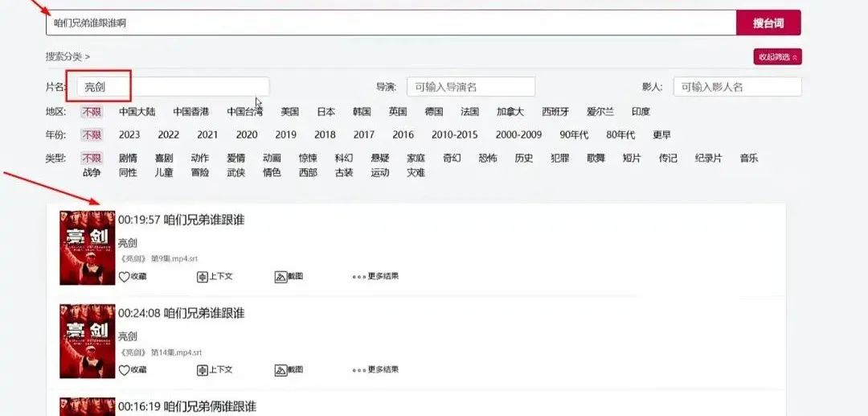Filter by genre 喜剧

coord(164,158)
